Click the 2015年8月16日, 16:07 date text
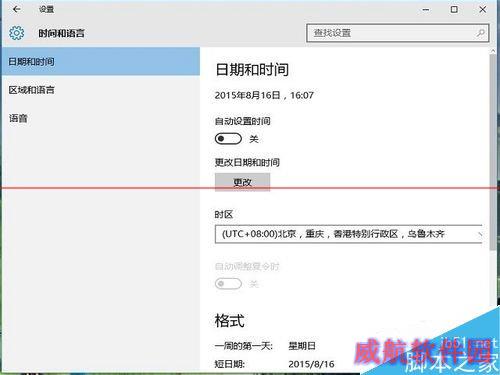Image resolution: width=500 pixels, height=375 pixels. point(264,95)
